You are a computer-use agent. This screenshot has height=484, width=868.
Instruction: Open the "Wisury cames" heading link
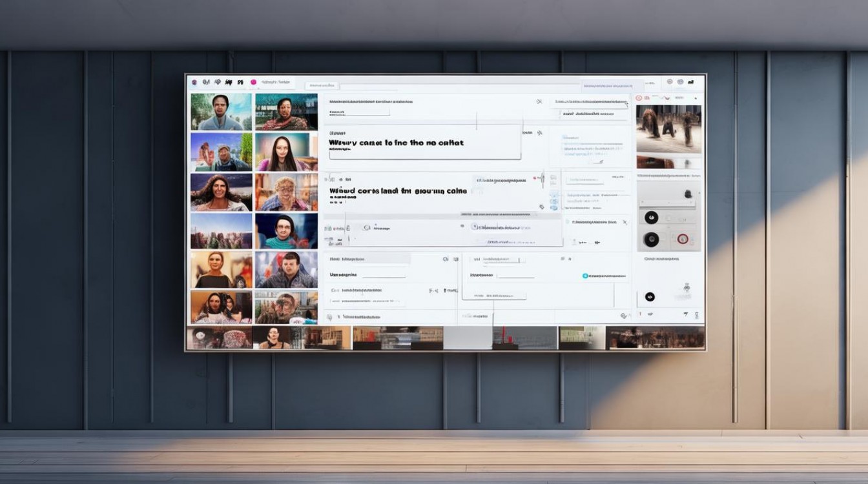click(x=396, y=143)
